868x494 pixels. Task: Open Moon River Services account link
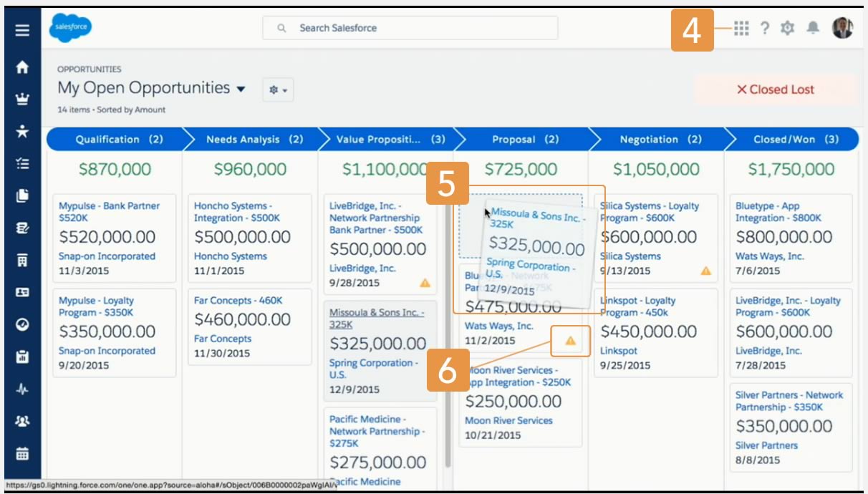coord(509,421)
